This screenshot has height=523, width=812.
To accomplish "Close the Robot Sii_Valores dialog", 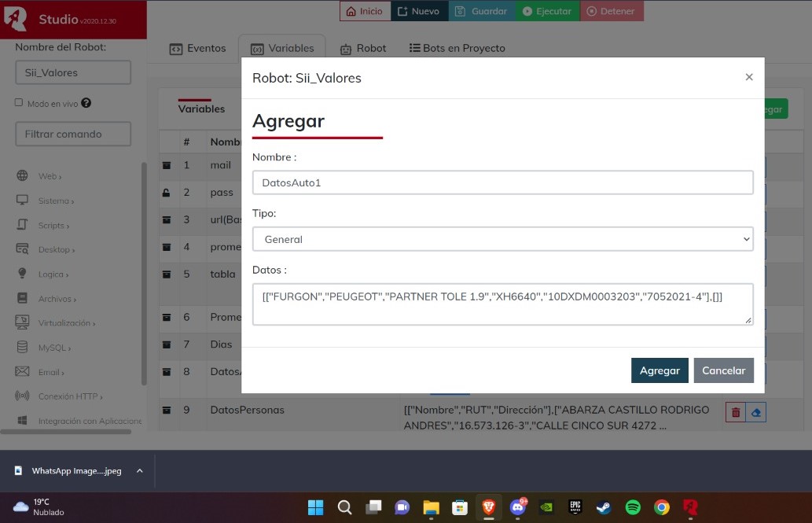I will coord(748,77).
